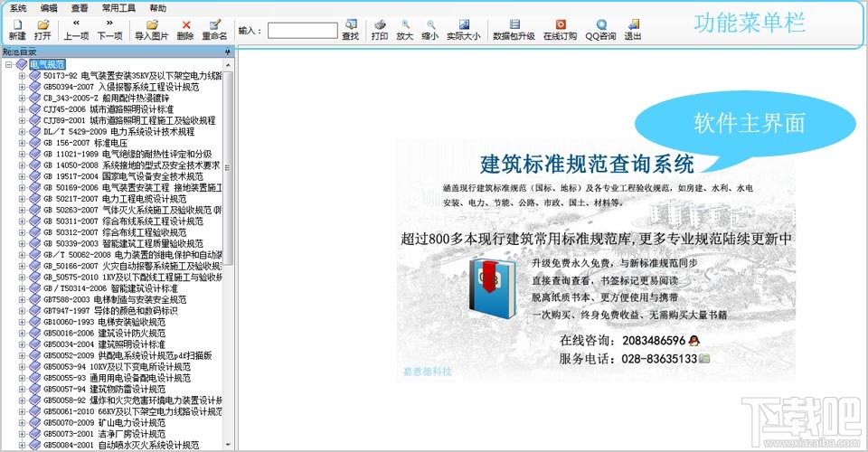This screenshot has width=868, height=452.
Task: Open the 常用工具 menu
Action: tap(118, 7)
